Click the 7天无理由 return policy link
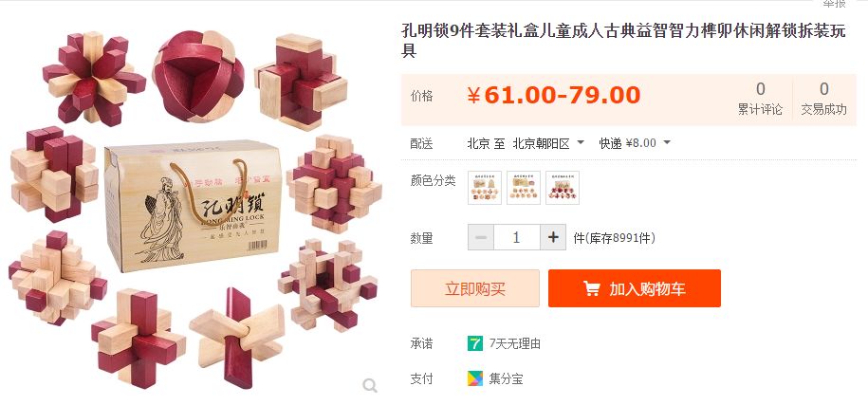The height and width of the screenshot is (405, 868). (x=515, y=343)
